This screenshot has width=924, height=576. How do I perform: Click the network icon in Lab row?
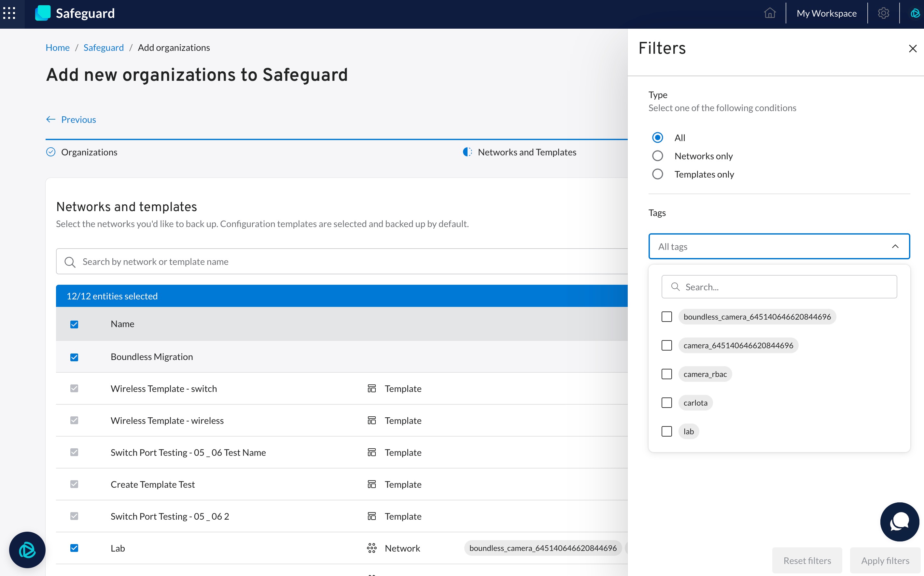click(371, 548)
